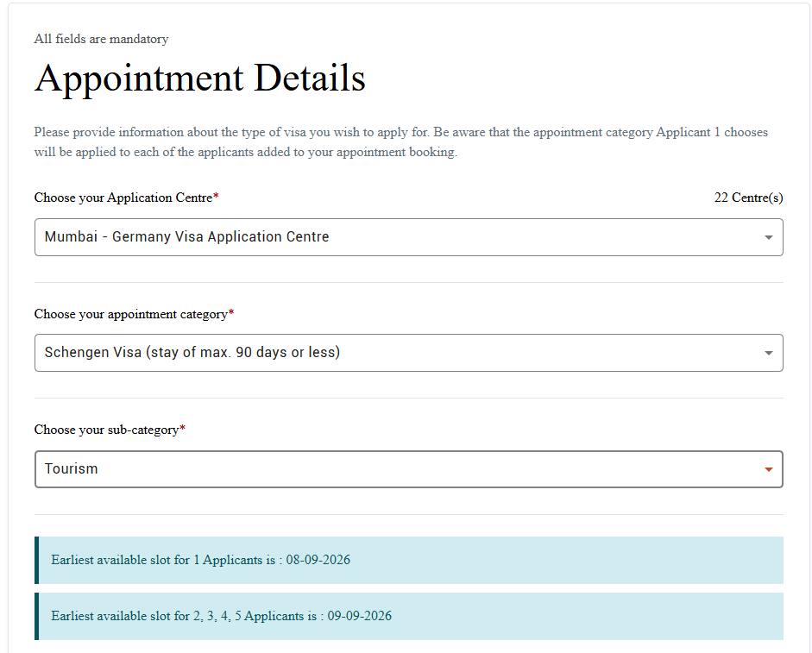Open the Application Centre dropdown showing Mumbai
Image resolution: width=812 pixels, height=653 pixels.
pos(409,237)
